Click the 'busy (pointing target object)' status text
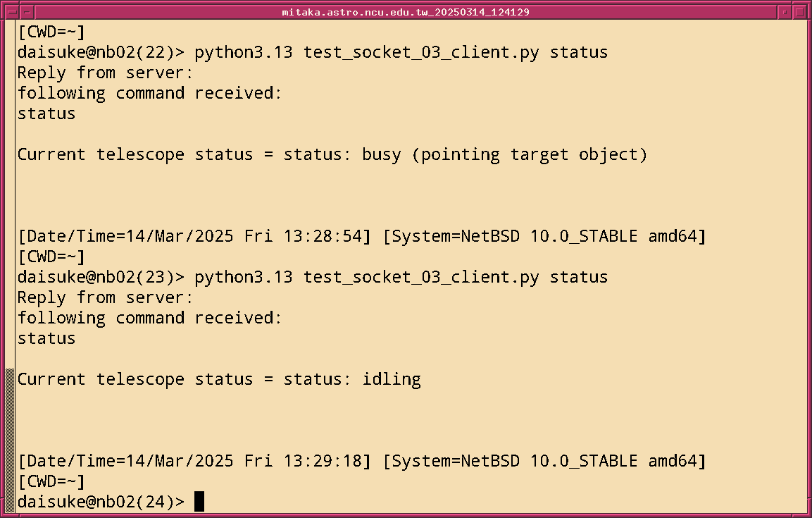Viewport: 812px width, 518px height. pos(504,154)
